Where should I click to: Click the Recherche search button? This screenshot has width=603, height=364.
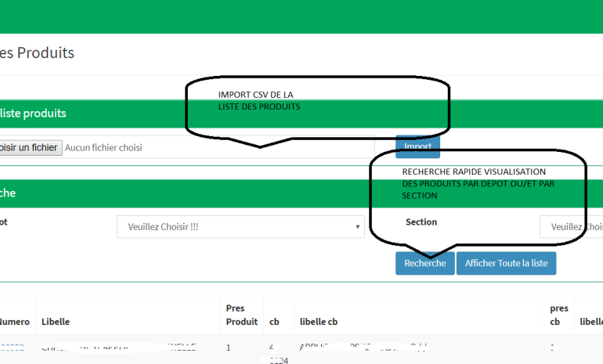(x=424, y=264)
